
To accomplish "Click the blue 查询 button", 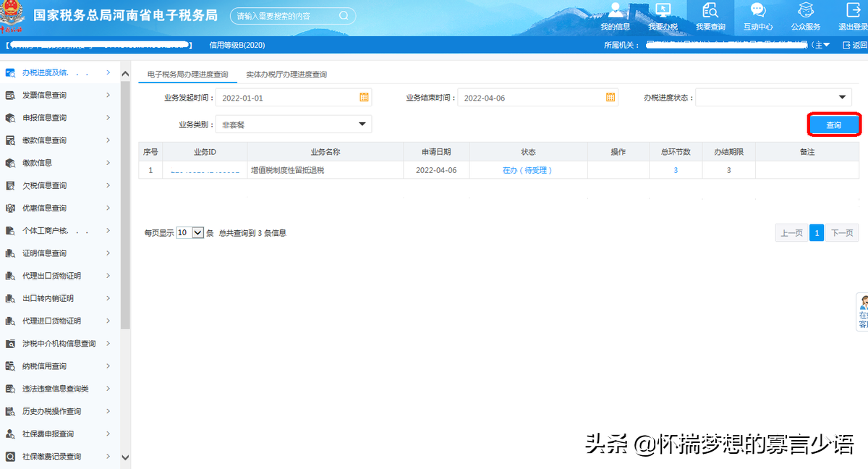I will click(833, 125).
